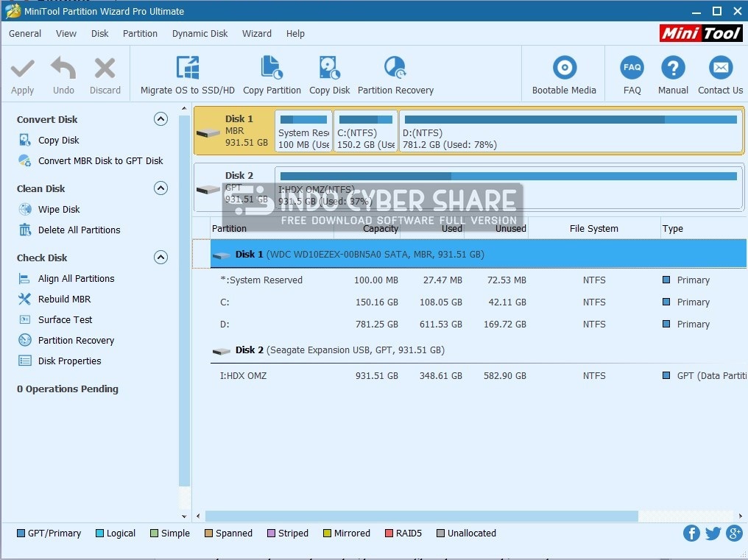
Task: Open the Manual help icon
Action: [673, 77]
